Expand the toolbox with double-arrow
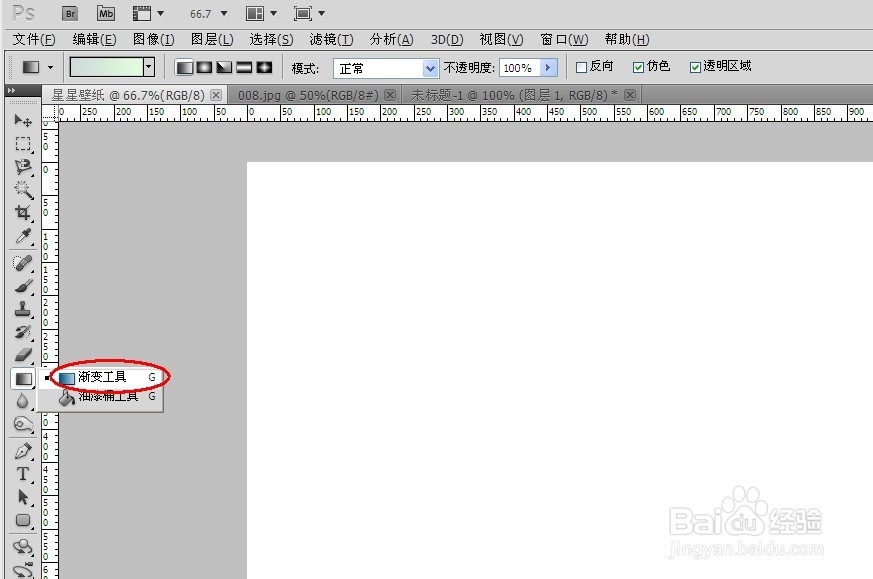 (11, 90)
